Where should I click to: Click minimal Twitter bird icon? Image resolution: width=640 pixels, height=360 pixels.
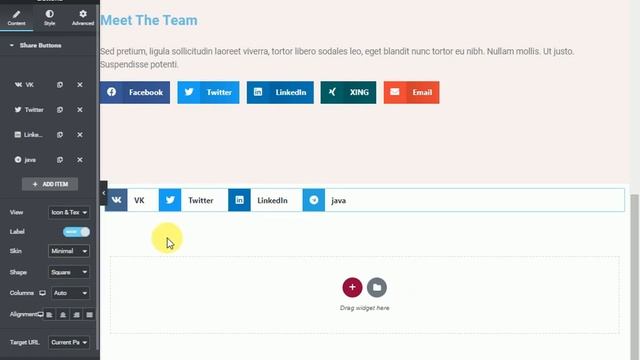[170, 200]
